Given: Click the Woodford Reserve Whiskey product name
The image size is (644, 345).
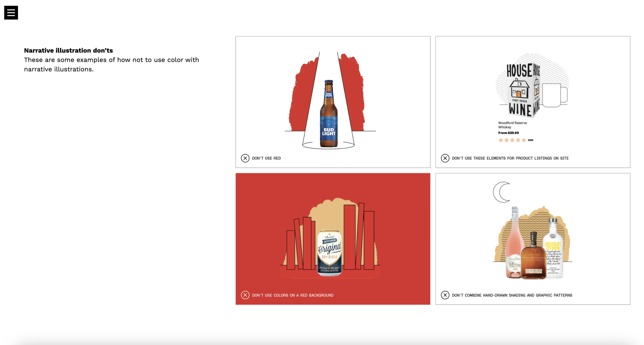Looking at the screenshot, I should [x=512, y=125].
